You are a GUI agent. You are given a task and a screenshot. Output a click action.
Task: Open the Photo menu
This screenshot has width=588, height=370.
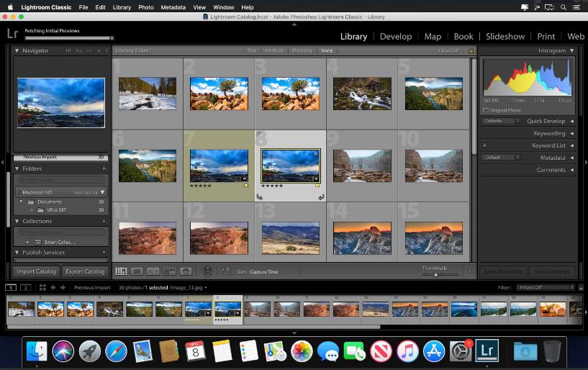click(146, 7)
